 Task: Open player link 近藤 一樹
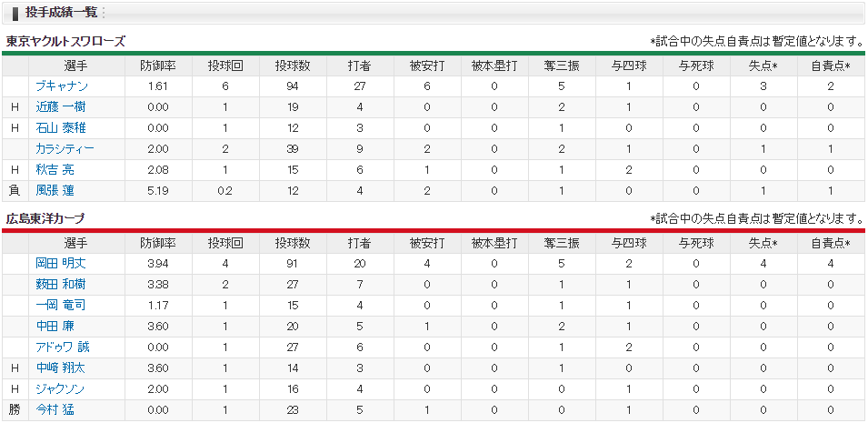(60, 107)
